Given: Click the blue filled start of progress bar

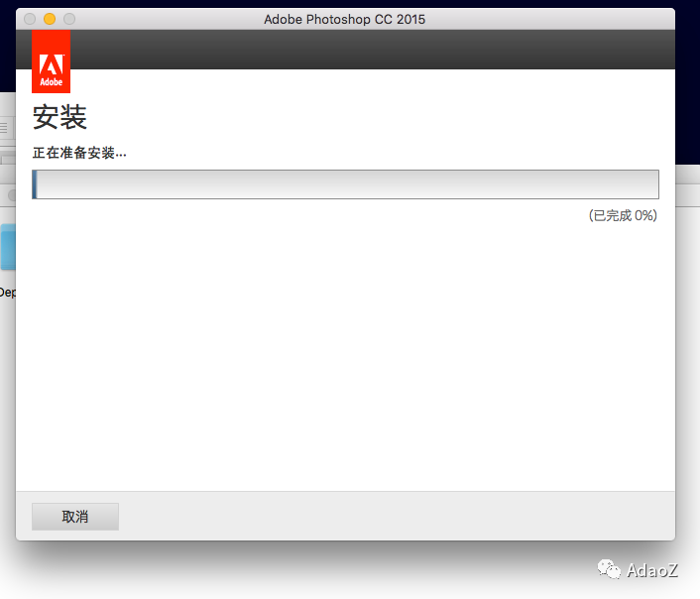Looking at the screenshot, I should pyautogui.click(x=35, y=184).
